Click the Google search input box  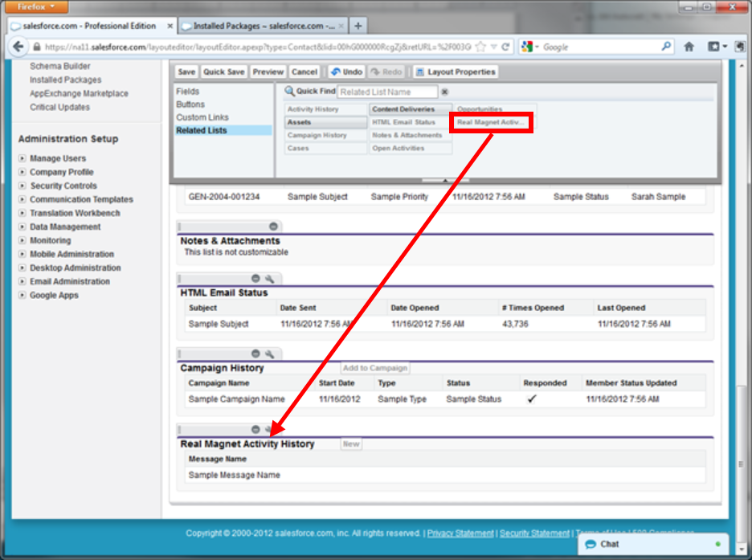pos(600,47)
